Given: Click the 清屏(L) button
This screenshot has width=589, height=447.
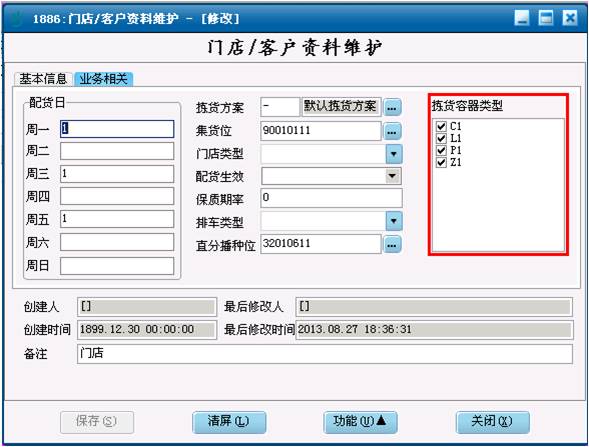Looking at the screenshot, I should pyautogui.click(x=229, y=422).
